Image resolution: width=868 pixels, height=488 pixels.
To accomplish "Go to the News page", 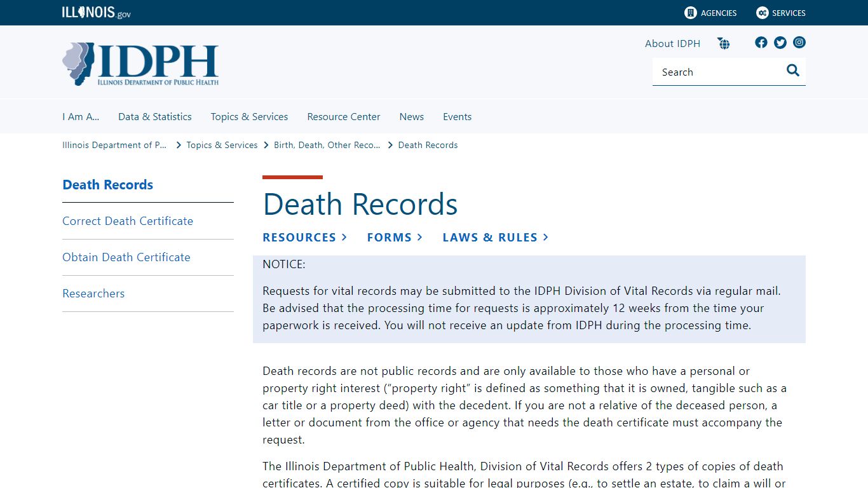I will pyautogui.click(x=412, y=117).
